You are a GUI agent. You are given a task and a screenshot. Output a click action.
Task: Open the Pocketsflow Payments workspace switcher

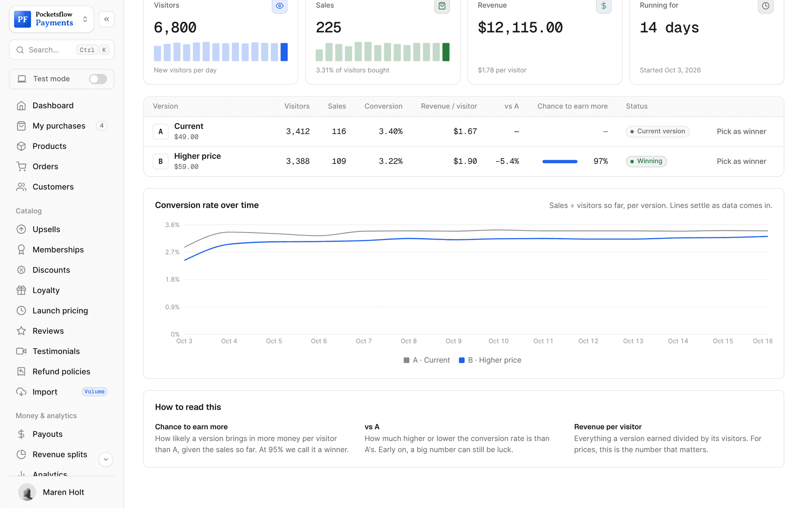[x=52, y=19]
